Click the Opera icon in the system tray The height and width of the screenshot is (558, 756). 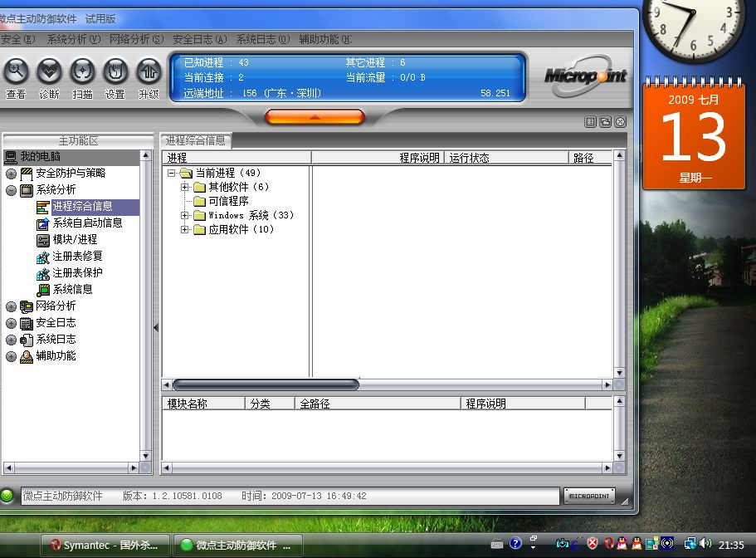[609, 544]
